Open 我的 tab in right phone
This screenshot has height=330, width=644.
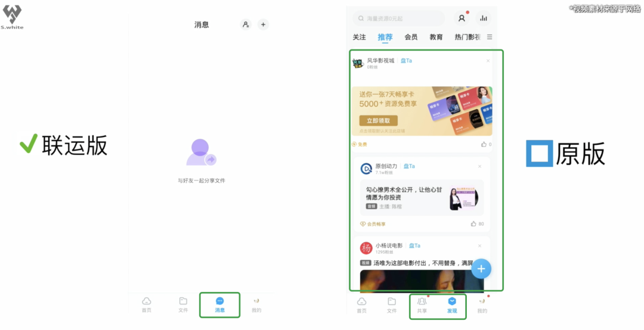pos(482,306)
